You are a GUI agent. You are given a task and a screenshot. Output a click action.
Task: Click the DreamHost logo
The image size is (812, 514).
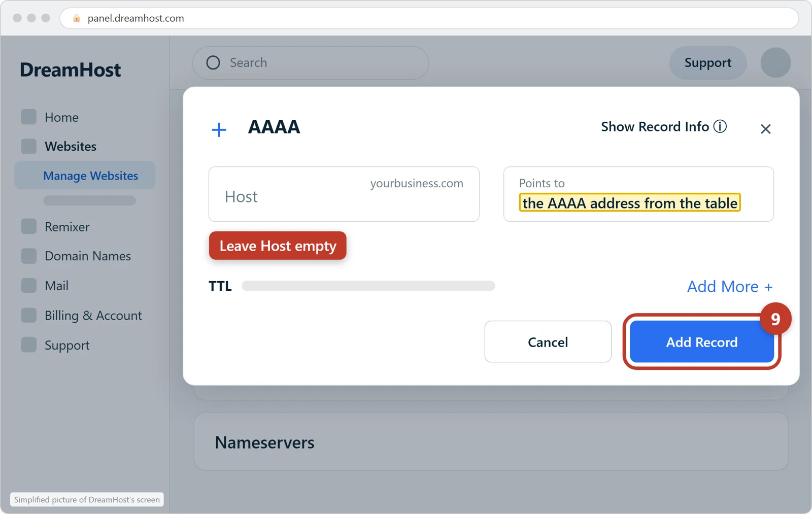[x=70, y=70]
